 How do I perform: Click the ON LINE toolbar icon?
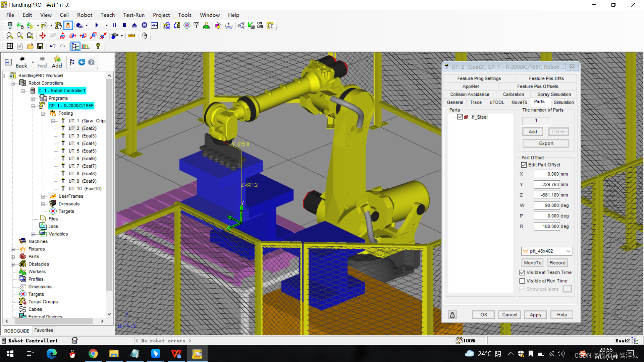coord(260,25)
